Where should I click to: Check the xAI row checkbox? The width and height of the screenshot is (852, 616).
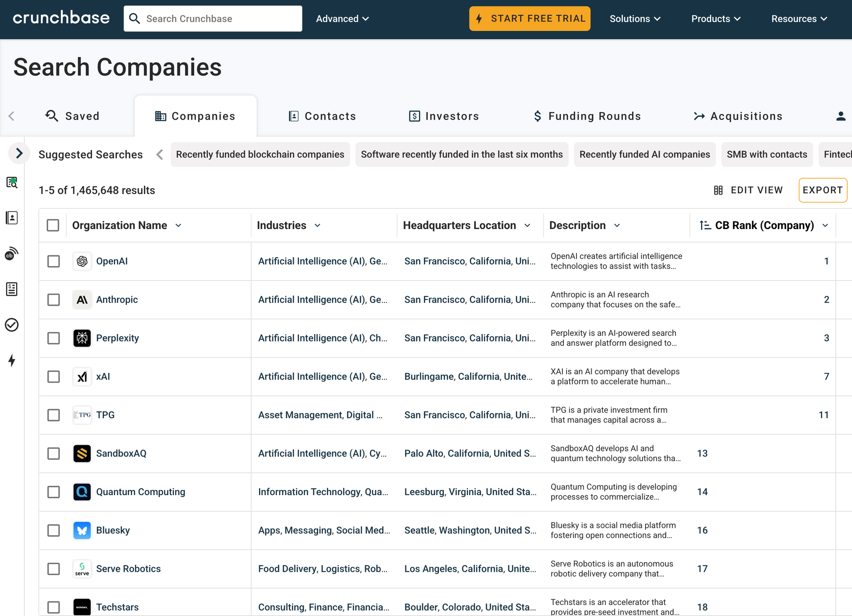(x=54, y=377)
